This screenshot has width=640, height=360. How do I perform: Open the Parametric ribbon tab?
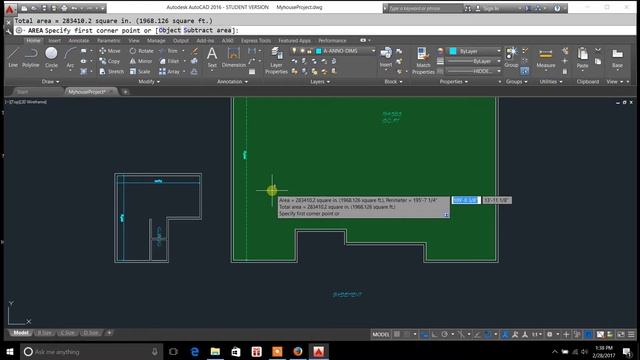click(109, 40)
